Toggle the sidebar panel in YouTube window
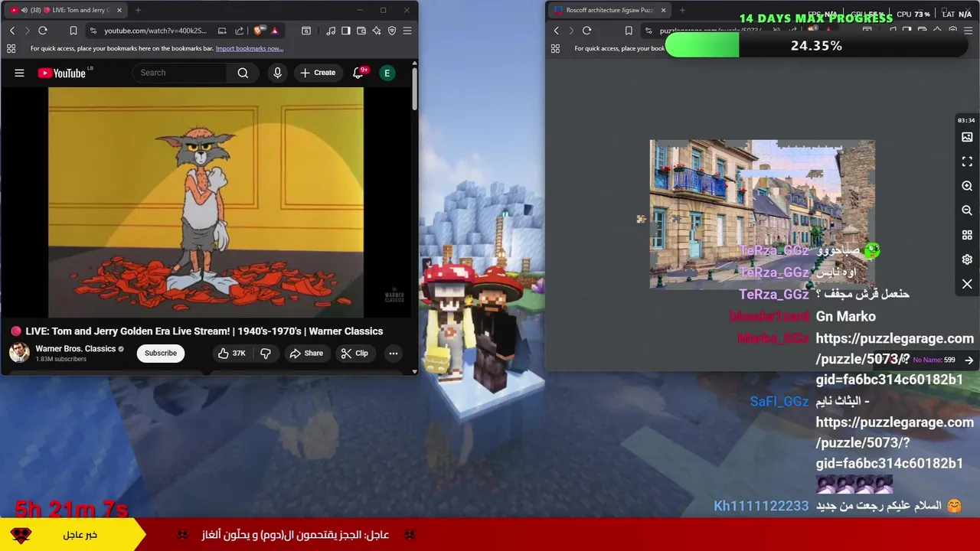Image resolution: width=980 pixels, height=551 pixels. tap(346, 31)
